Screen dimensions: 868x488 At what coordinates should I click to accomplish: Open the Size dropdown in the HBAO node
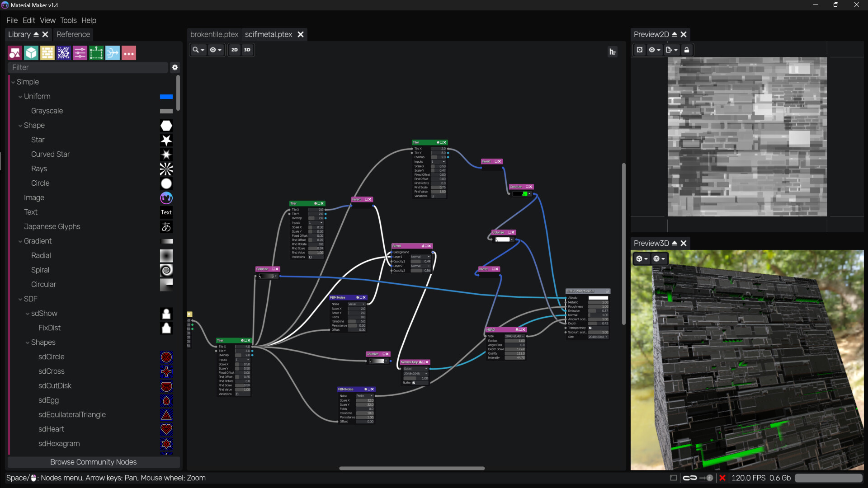tap(514, 336)
